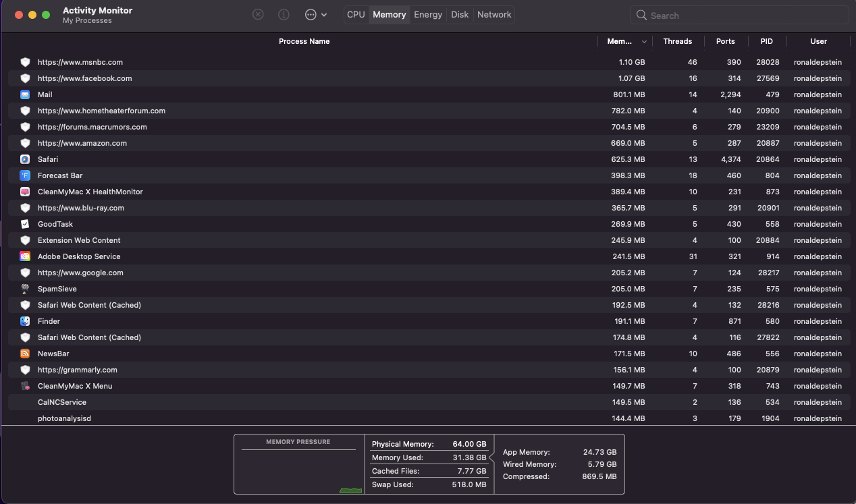This screenshot has height=504, width=856.
Task: Click the msnbc.com memory value 1.10 GB
Action: [632, 62]
